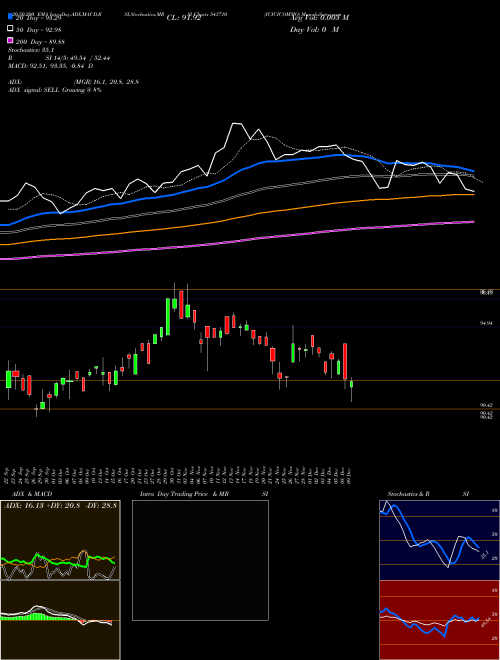Click the white 50 Day legend swatch
The width and height of the screenshot is (500, 660).
pyautogui.click(x=10, y=29)
